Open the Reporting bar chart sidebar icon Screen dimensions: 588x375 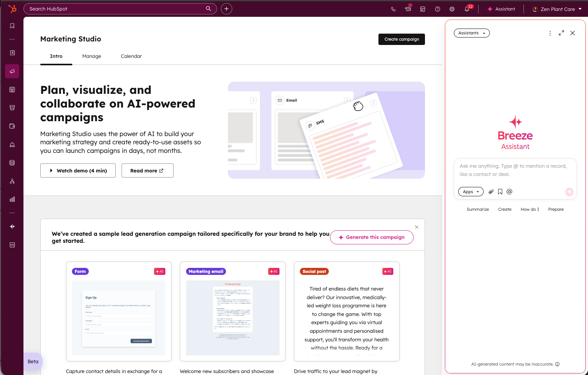(12, 199)
